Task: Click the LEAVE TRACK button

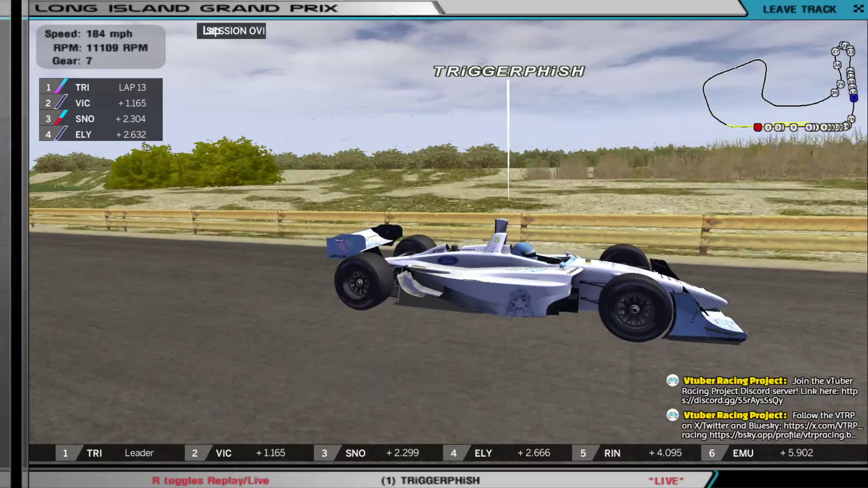Action: tap(799, 9)
